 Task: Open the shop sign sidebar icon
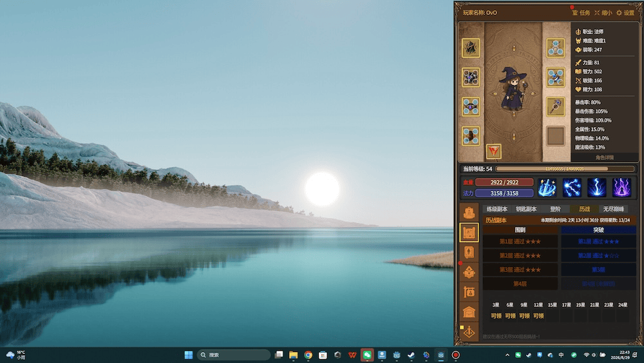point(469,292)
